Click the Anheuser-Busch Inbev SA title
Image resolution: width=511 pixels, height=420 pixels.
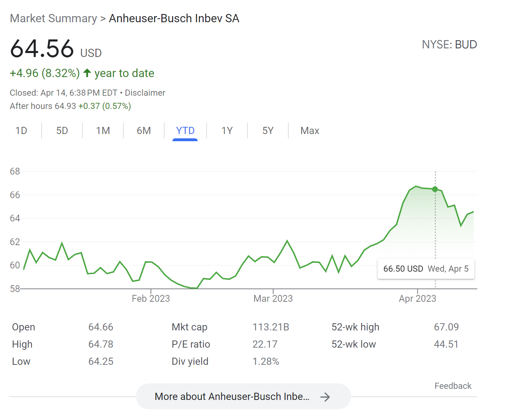click(174, 18)
